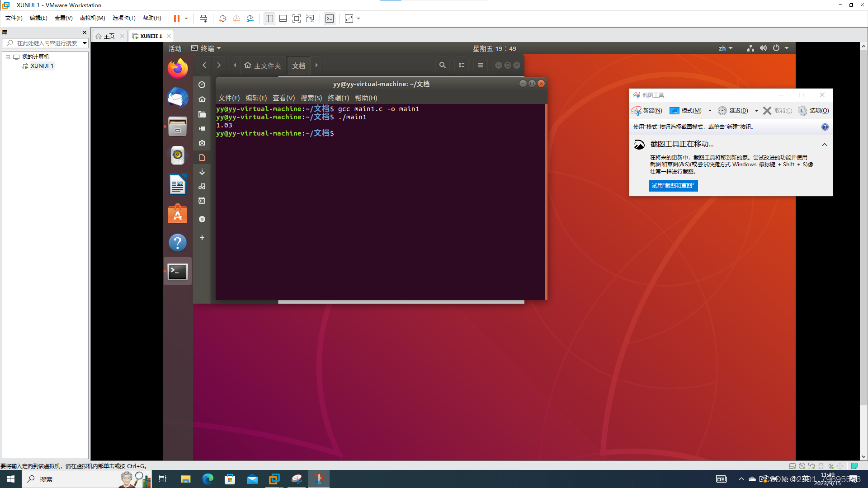Open Ubuntu Software from the dock
868x488 pixels.
coord(178,213)
